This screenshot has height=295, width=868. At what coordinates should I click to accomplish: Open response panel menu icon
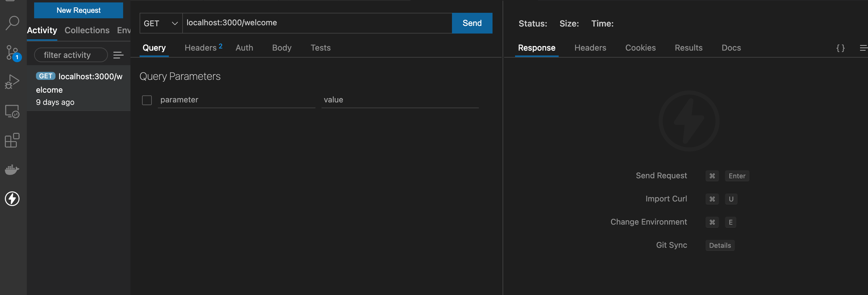click(864, 48)
